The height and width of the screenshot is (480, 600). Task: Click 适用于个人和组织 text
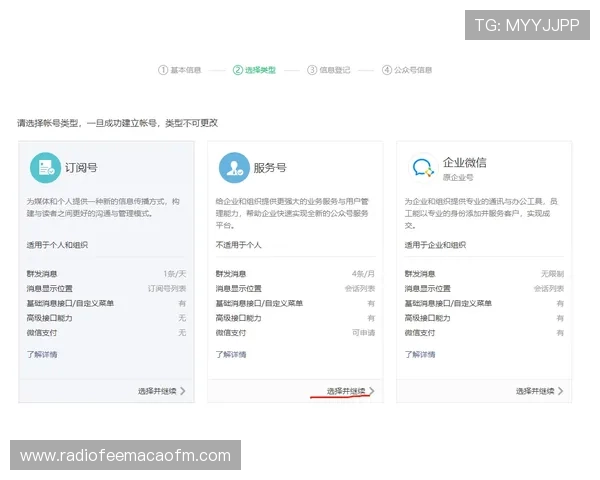(x=57, y=245)
